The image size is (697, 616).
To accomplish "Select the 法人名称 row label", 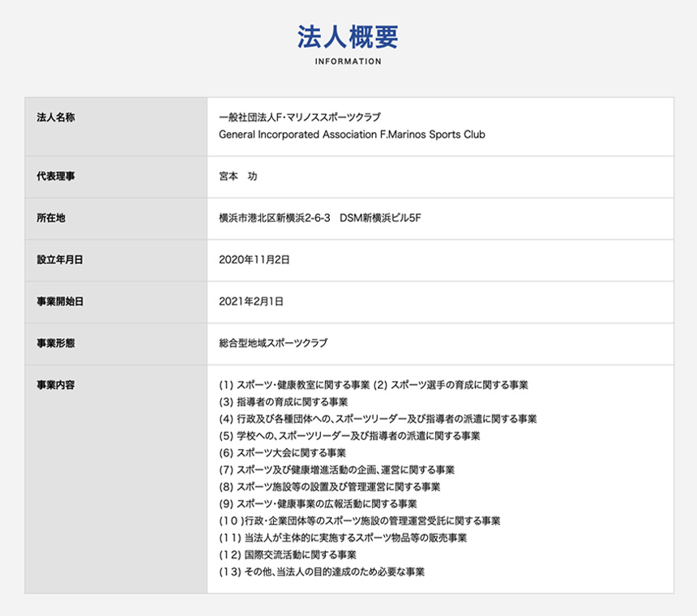I will pos(56,118).
